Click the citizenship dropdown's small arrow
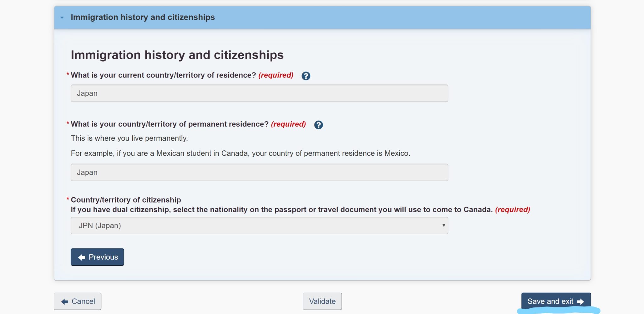The image size is (644, 314). tap(443, 225)
